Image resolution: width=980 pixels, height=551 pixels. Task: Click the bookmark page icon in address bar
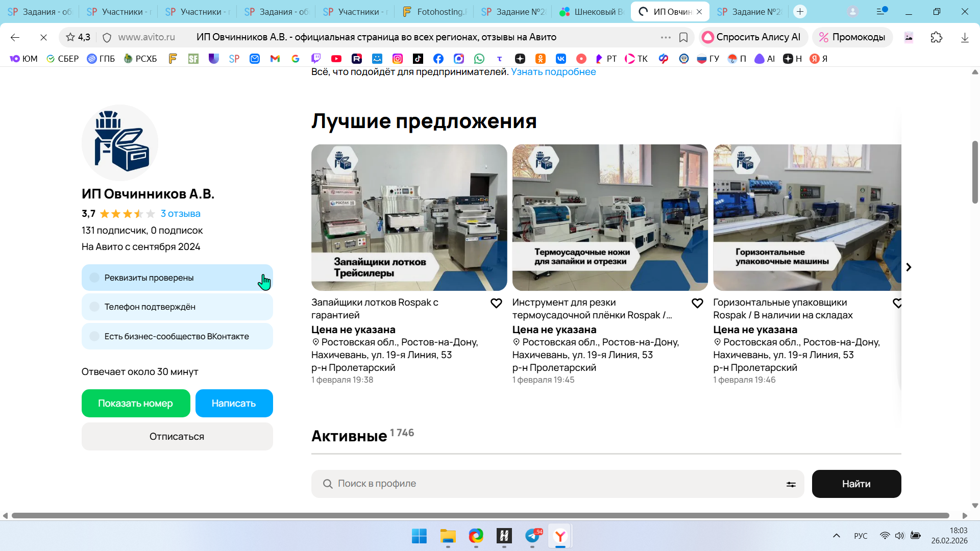[683, 37]
